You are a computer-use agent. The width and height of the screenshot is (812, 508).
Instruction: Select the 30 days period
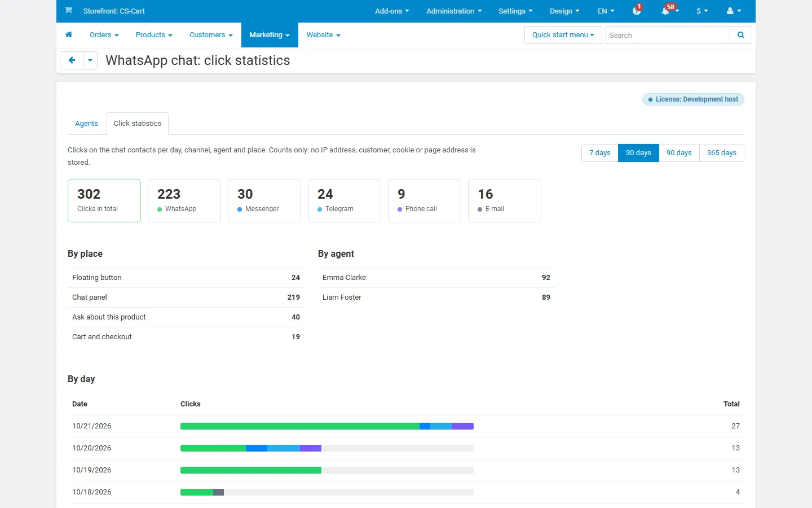coord(638,153)
